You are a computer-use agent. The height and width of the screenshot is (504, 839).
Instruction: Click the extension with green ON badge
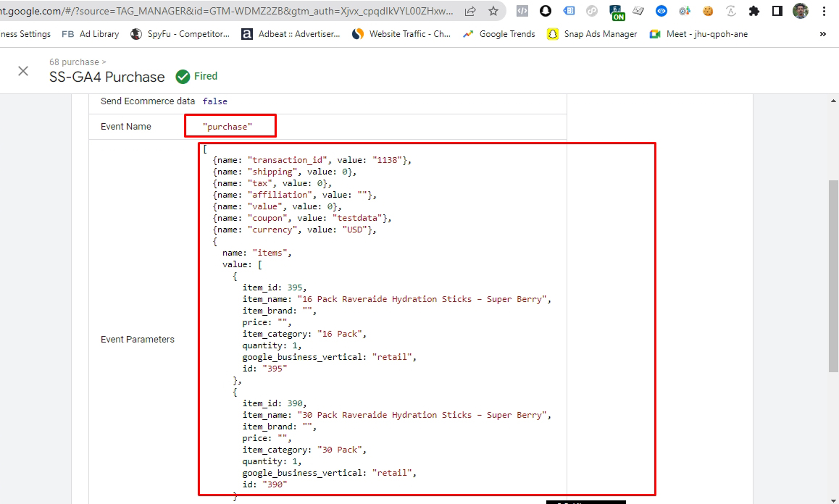(x=616, y=12)
